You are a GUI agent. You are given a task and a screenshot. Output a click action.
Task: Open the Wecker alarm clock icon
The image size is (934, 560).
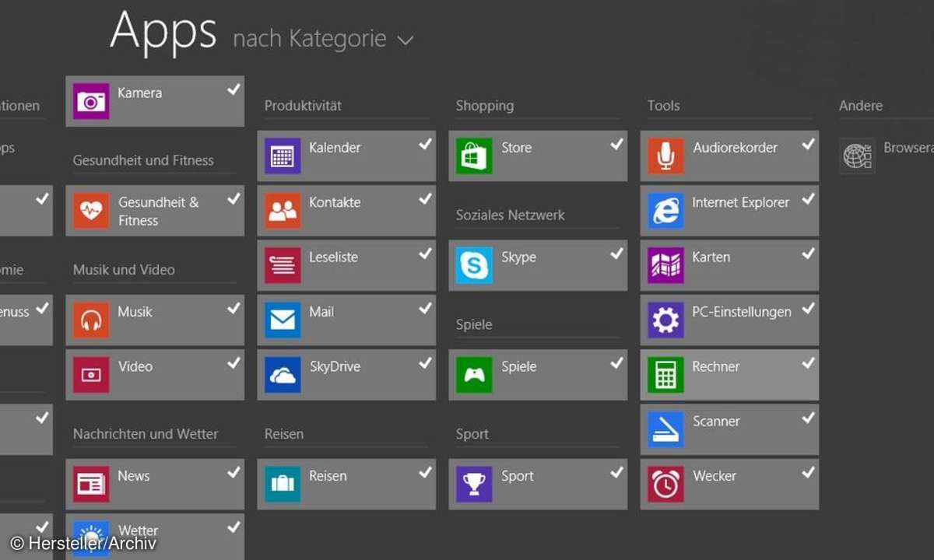point(665,485)
